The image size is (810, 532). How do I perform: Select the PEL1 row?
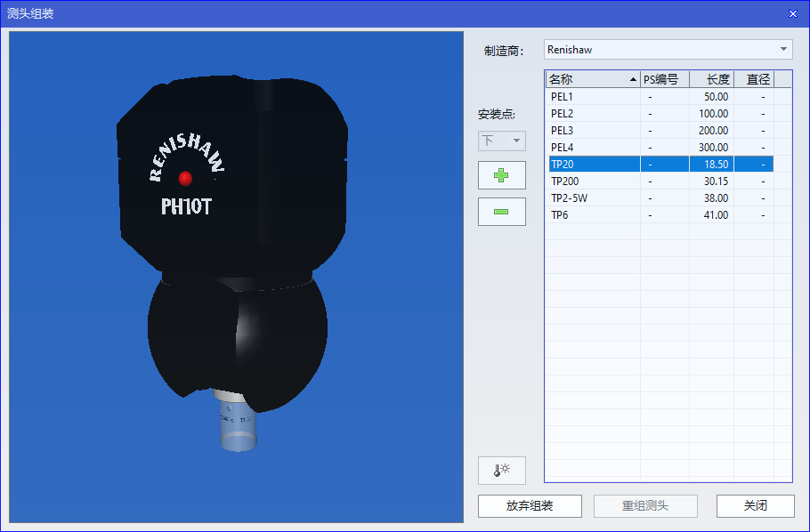[x=660, y=97]
